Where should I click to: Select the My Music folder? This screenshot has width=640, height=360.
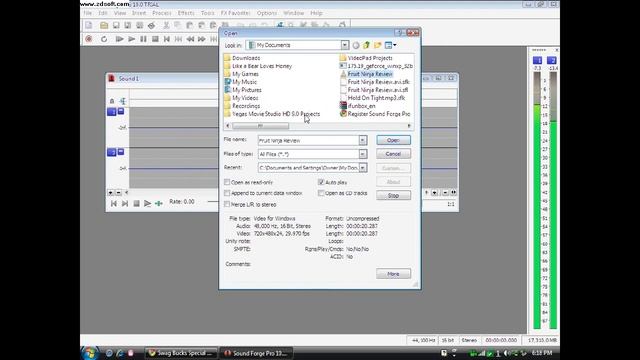[240, 82]
